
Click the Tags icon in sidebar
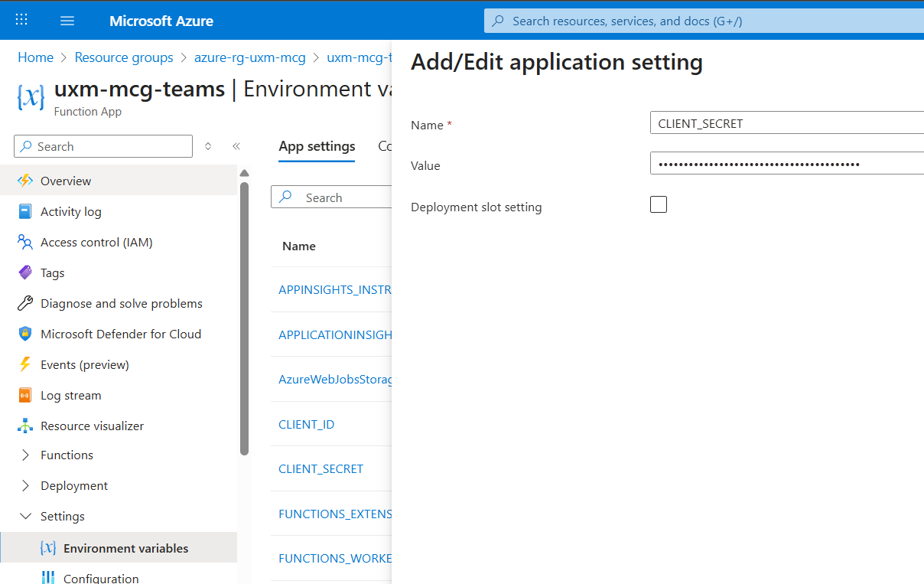point(25,273)
